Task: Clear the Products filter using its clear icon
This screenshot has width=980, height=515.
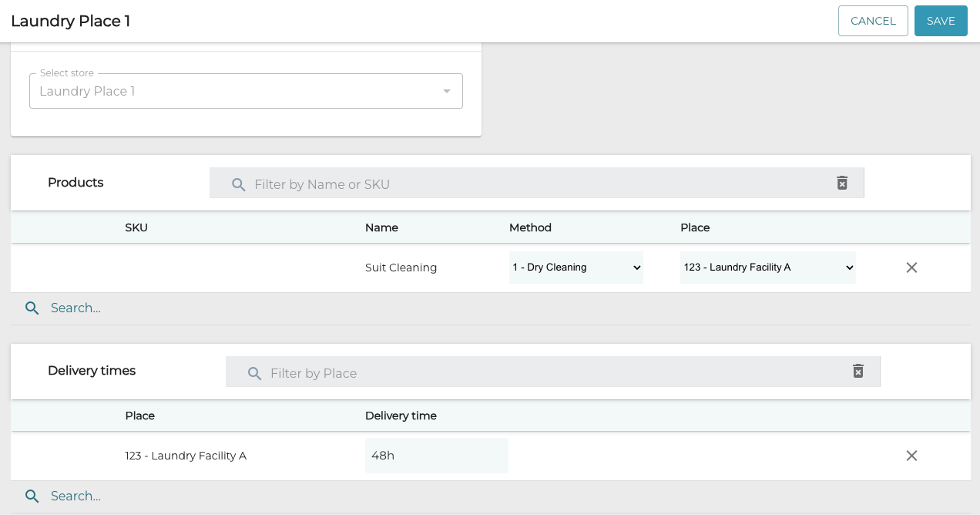Action: click(x=841, y=183)
